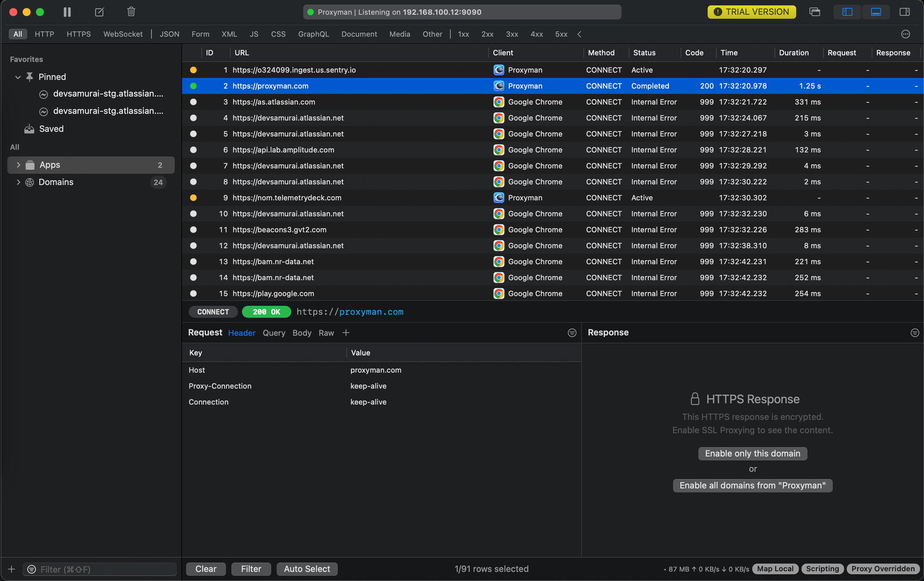Show only HTTPS traffic
Screen dimensions: 924x581
78,34
